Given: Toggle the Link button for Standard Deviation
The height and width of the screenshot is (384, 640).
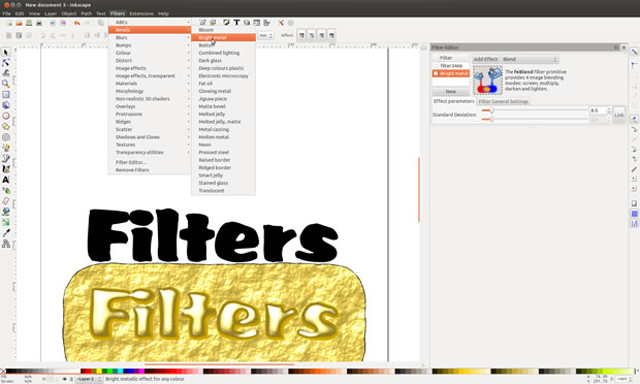Looking at the screenshot, I should coord(619,115).
